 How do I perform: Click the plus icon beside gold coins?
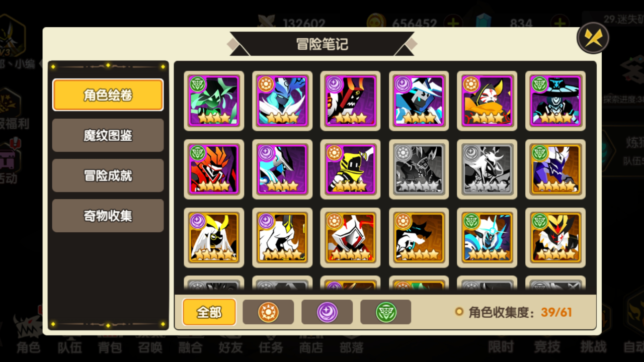453,23
